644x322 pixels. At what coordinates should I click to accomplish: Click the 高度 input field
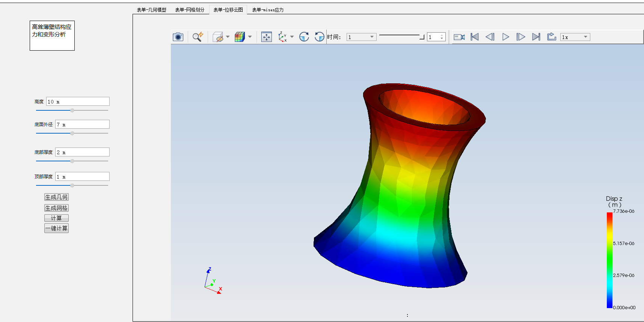78,101
